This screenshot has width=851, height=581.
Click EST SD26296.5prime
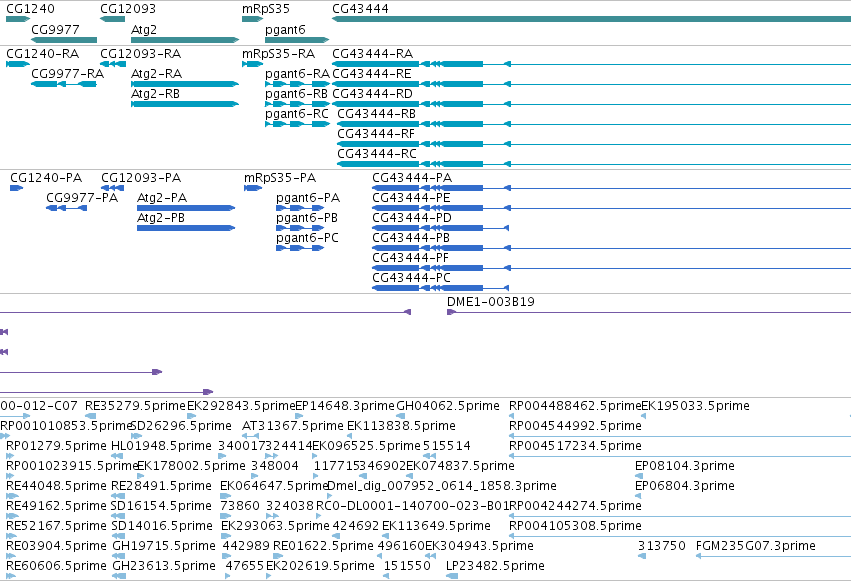pyautogui.click(x=181, y=426)
